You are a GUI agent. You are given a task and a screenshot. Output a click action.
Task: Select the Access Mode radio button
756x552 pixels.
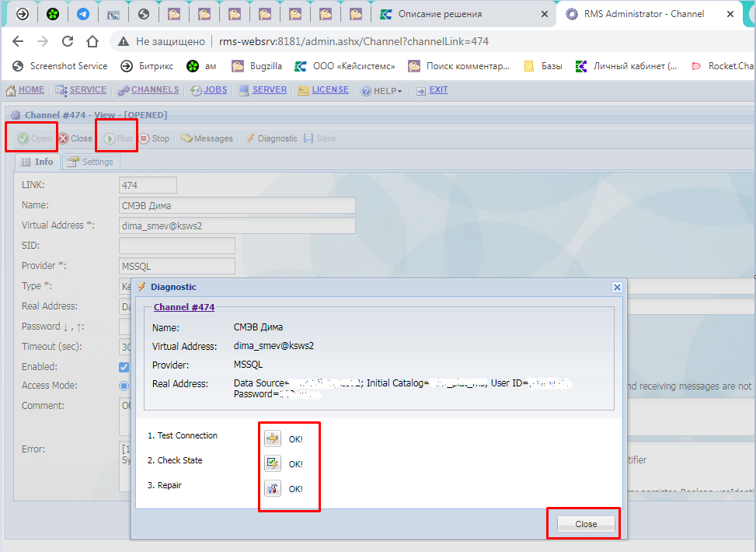tap(124, 386)
